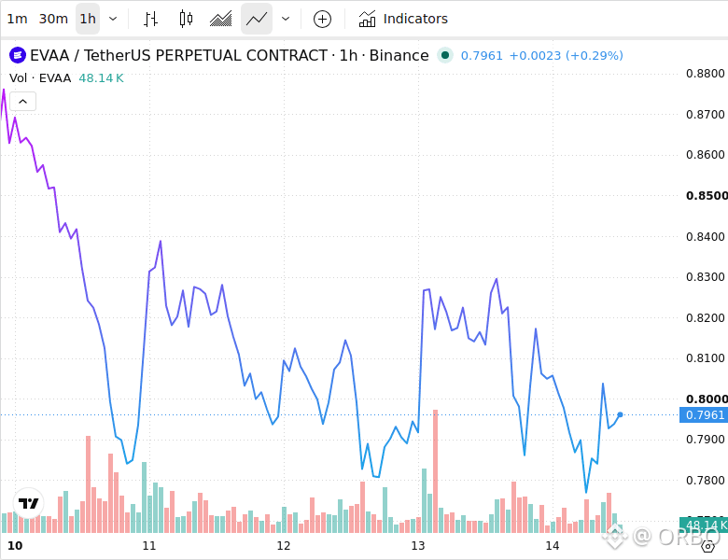Screen dimensions: 728x560
Task: Click the 48.14 K volume label on price axis
Action: coord(705,525)
